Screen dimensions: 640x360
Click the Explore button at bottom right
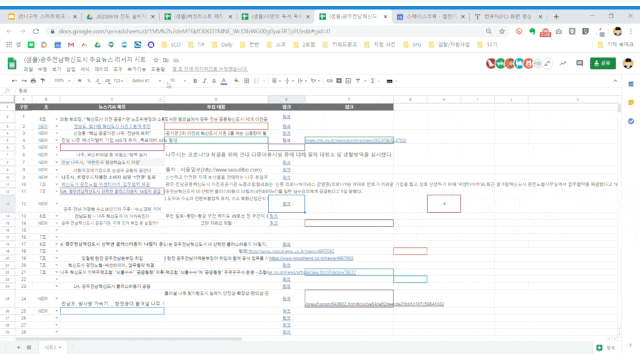(x=605, y=348)
